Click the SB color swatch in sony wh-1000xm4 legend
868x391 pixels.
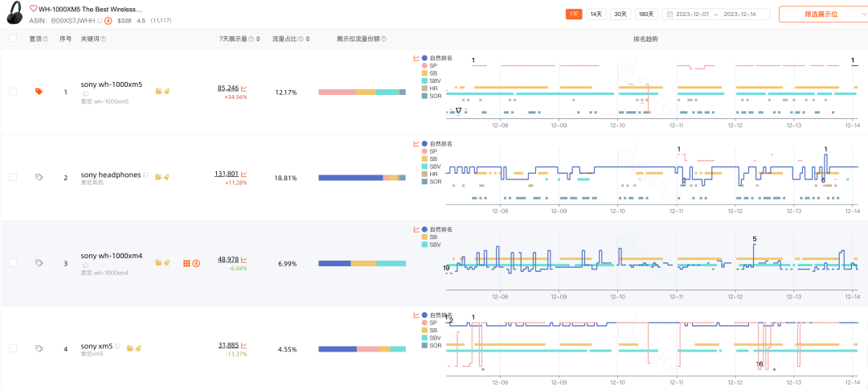pyautogui.click(x=424, y=237)
